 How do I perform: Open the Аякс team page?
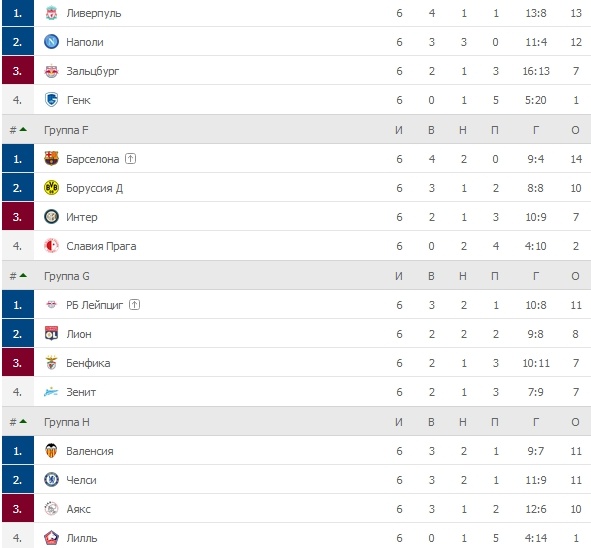pos(78,509)
